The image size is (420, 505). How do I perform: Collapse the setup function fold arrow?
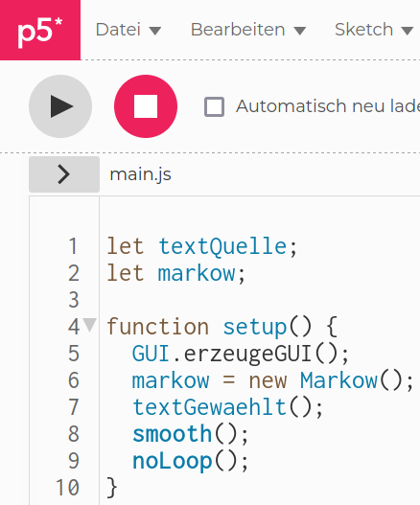point(89,325)
